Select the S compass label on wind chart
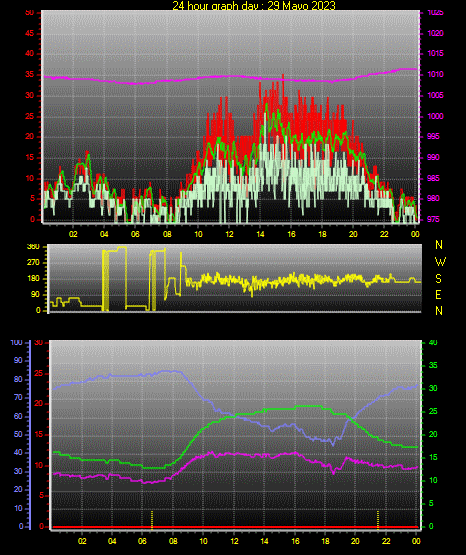Screen dimensions: 466x555 coord(438,279)
